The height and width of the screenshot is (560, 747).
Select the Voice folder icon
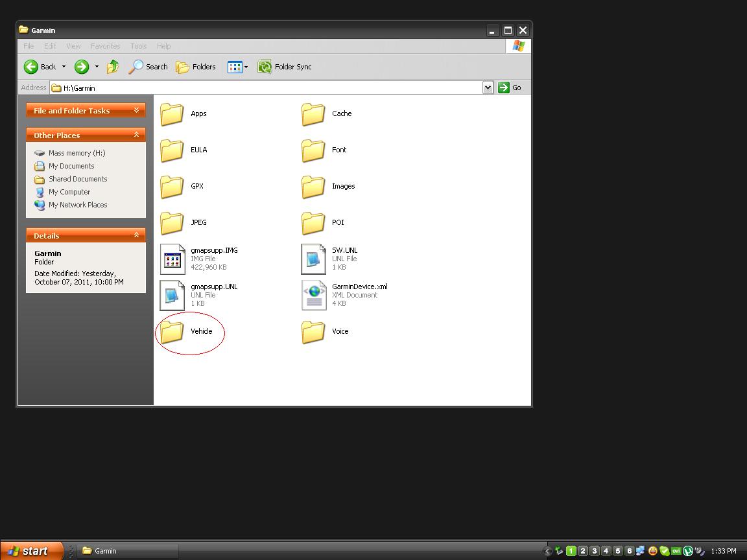coord(313,331)
